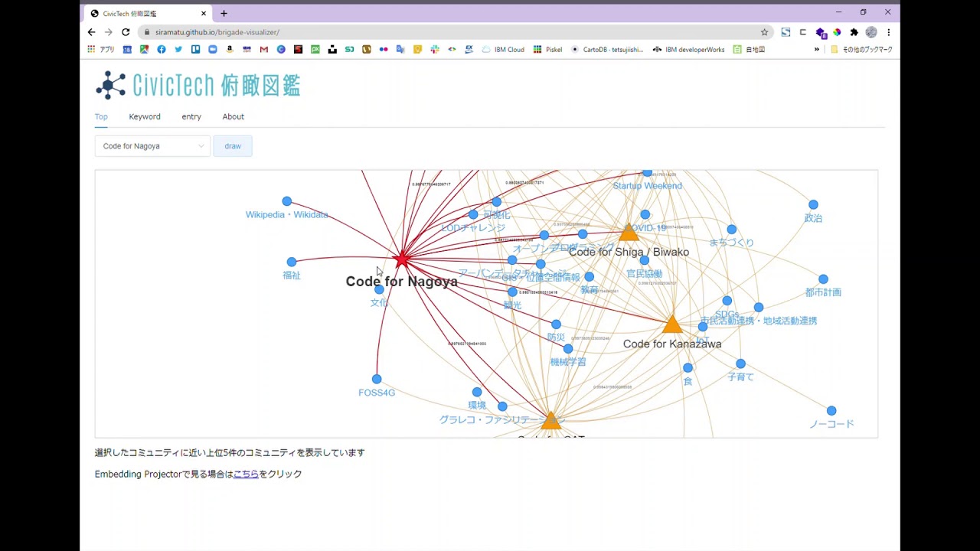This screenshot has width=980, height=551.
Task: Open the Slack bookmark icon
Action: (435, 49)
